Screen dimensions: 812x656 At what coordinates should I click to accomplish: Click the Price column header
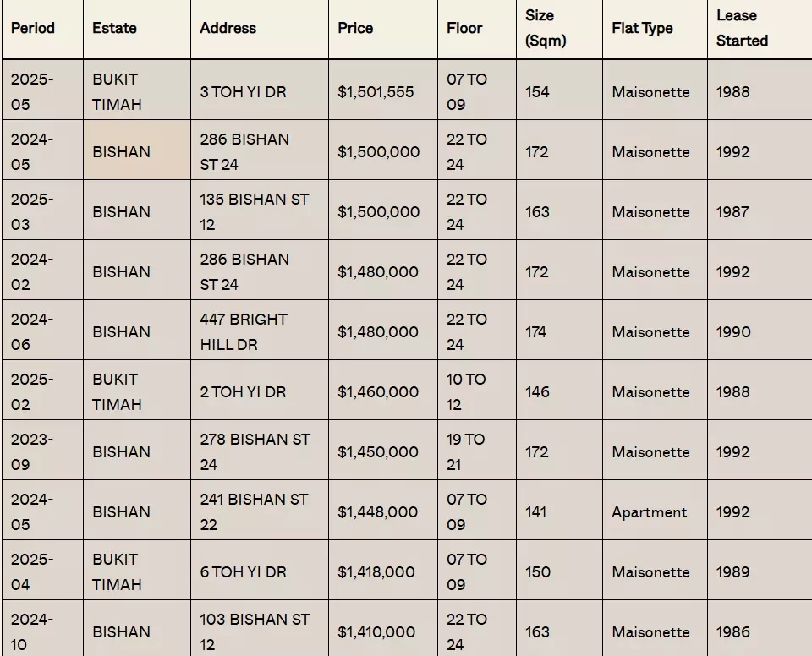[383, 29]
